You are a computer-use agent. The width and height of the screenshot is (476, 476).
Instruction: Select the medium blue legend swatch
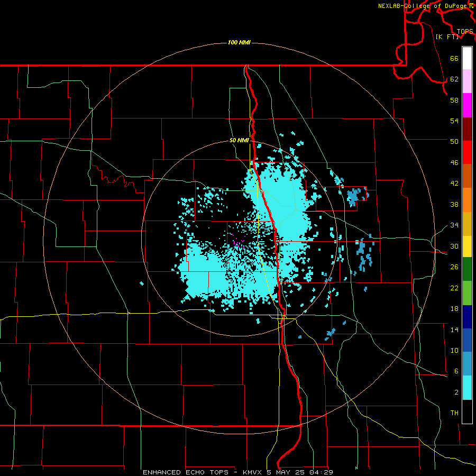467,340
